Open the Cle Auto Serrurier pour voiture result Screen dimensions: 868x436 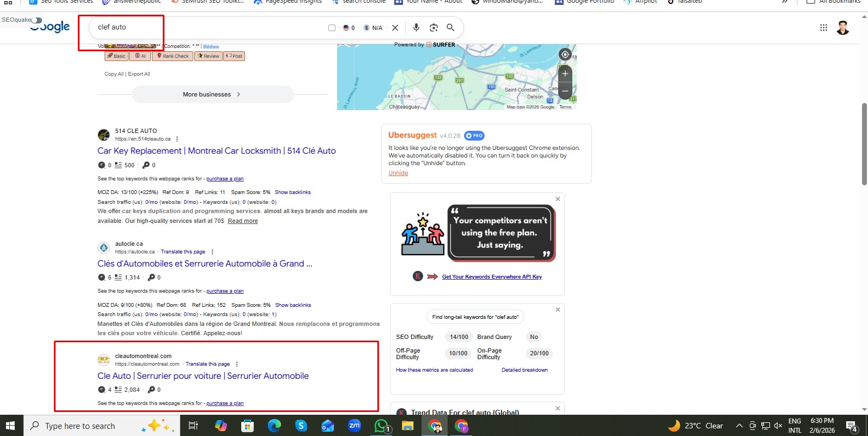point(203,376)
